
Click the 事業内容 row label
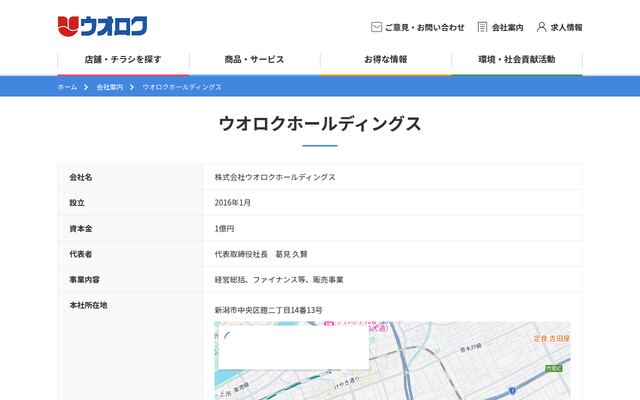click(84, 280)
